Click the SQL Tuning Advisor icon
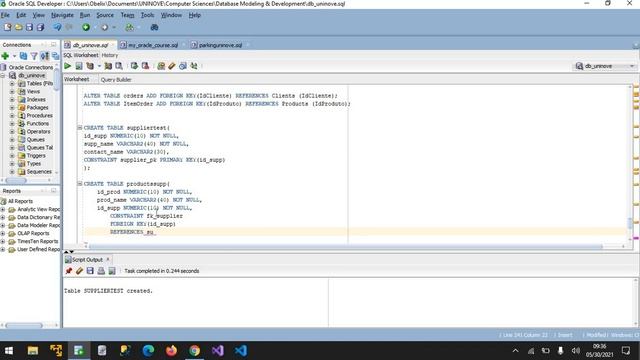 pyautogui.click(x=119, y=66)
